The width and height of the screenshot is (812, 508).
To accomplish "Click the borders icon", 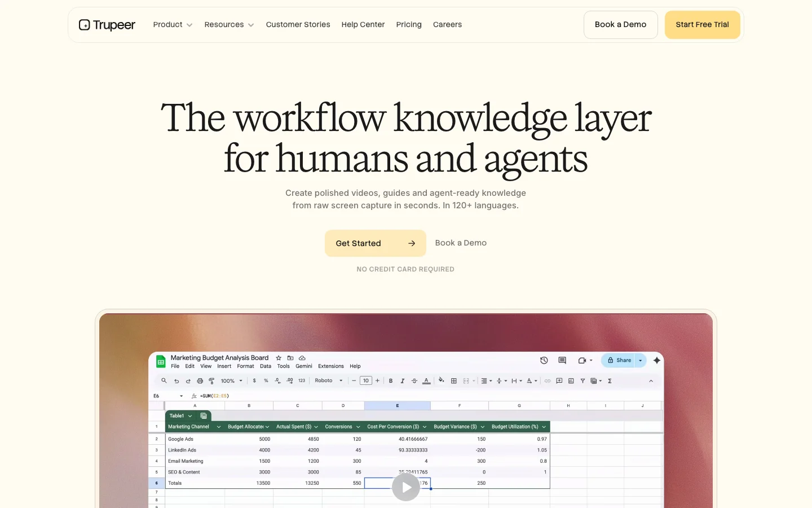I will point(454,381).
